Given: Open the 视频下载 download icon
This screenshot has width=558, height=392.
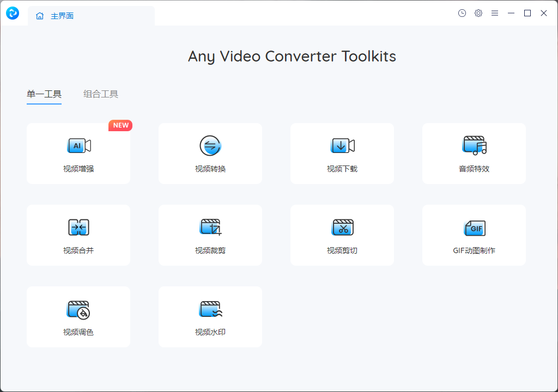Looking at the screenshot, I should tap(342, 146).
